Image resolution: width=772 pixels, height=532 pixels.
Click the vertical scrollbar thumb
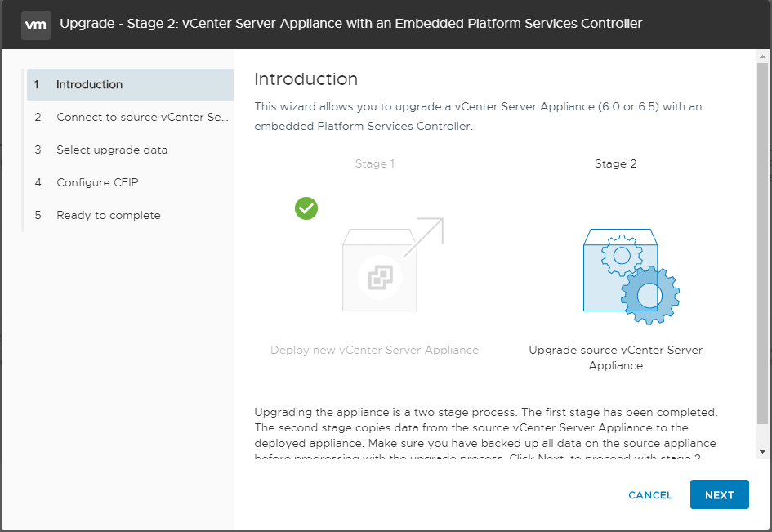[x=762, y=244]
